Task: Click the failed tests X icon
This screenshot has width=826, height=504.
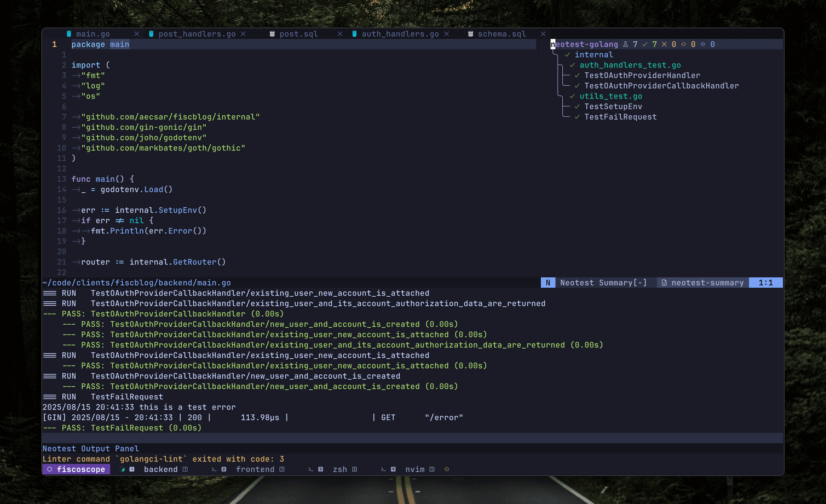Action: pyautogui.click(x=664, y=44)
